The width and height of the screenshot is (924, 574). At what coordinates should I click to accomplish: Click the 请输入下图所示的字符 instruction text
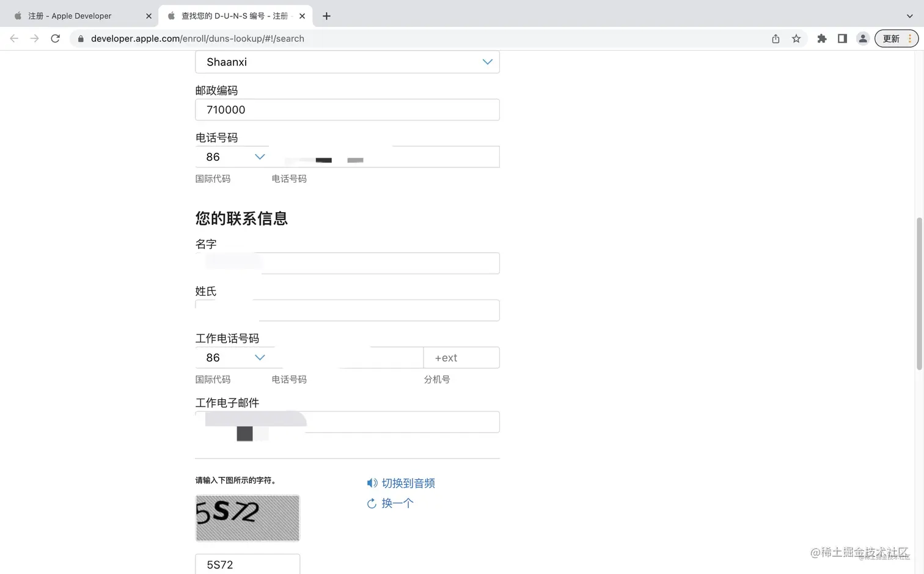coord(237,480)
